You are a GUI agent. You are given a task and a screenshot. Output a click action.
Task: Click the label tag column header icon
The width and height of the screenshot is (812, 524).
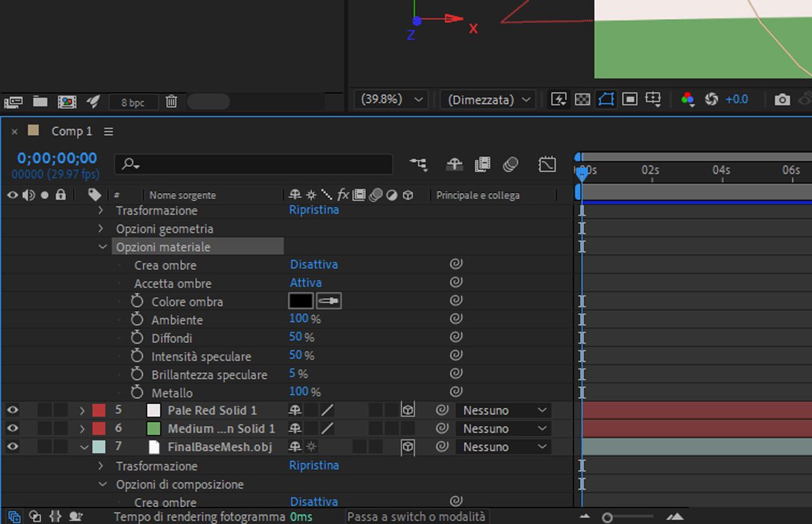click(x=95, y=195)
